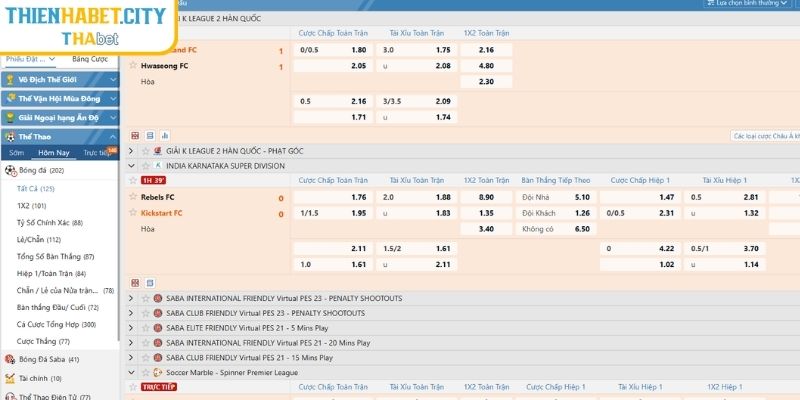Click SABA Club Friendly PES 21 15 Mins logo

158,358
